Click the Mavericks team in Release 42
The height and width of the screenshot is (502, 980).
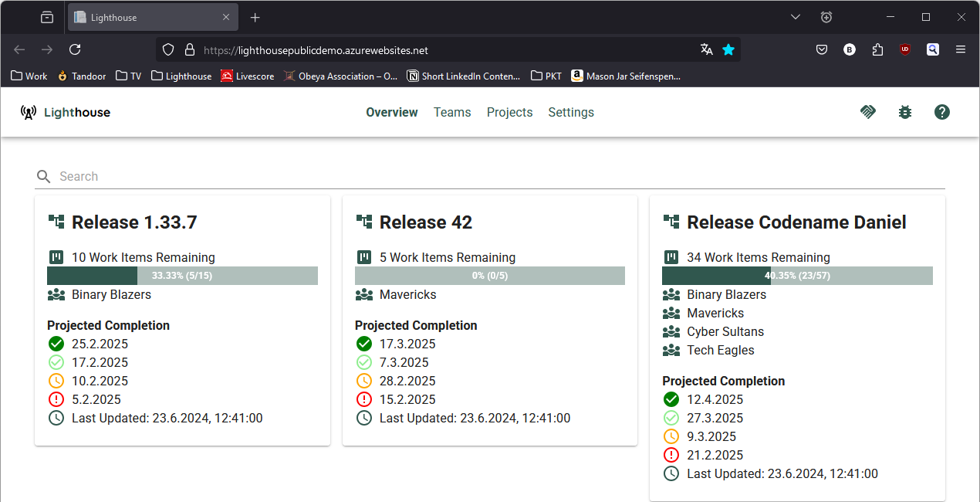[407, 294]
